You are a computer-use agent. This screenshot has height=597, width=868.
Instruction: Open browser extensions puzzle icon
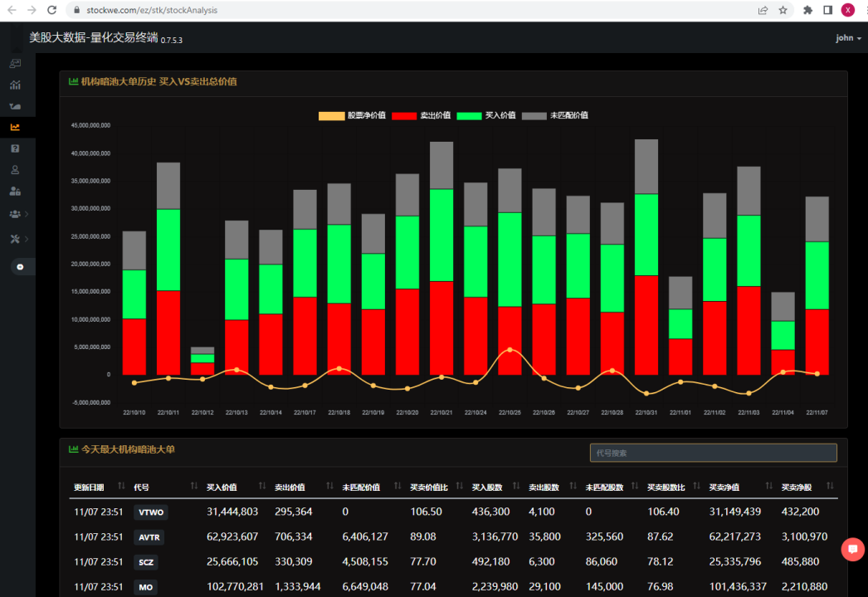(807, 10)
